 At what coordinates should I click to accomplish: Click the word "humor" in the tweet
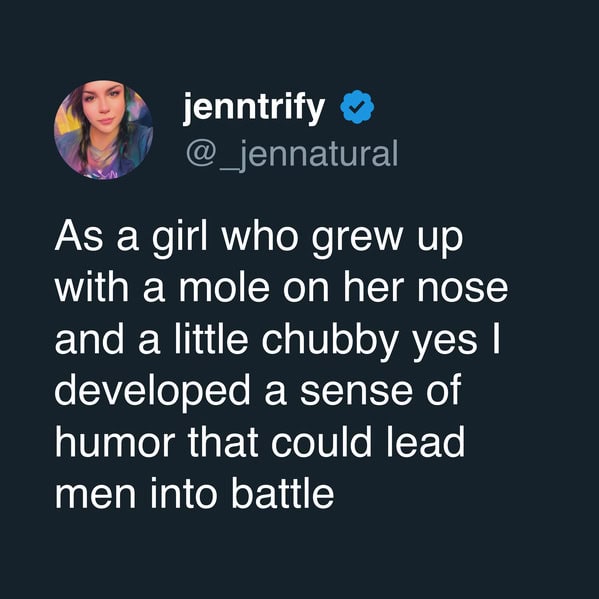point(115,441)
